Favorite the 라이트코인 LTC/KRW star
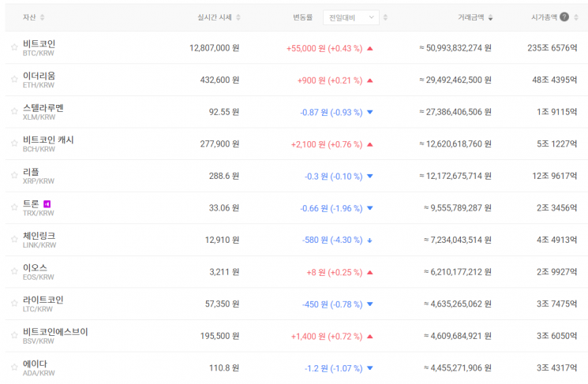The image size is (588, 384). (14, 303)
